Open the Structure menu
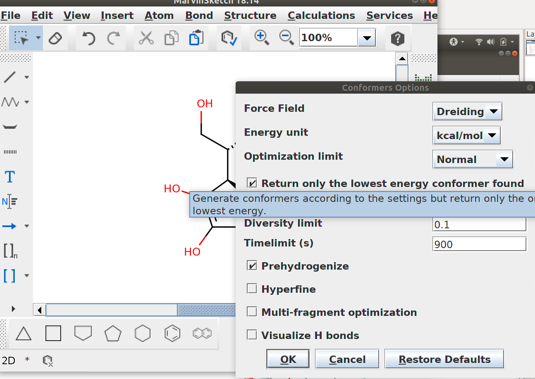The image size is (535, 379). 250,15
